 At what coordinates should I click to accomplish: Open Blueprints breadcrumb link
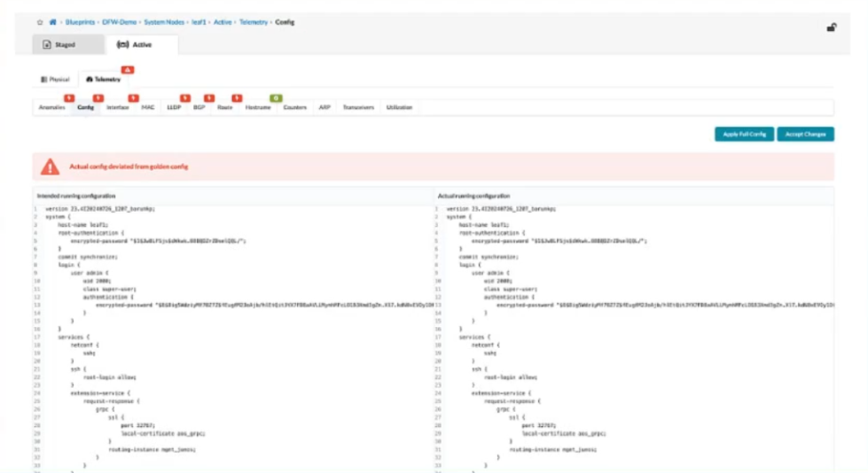80,21
